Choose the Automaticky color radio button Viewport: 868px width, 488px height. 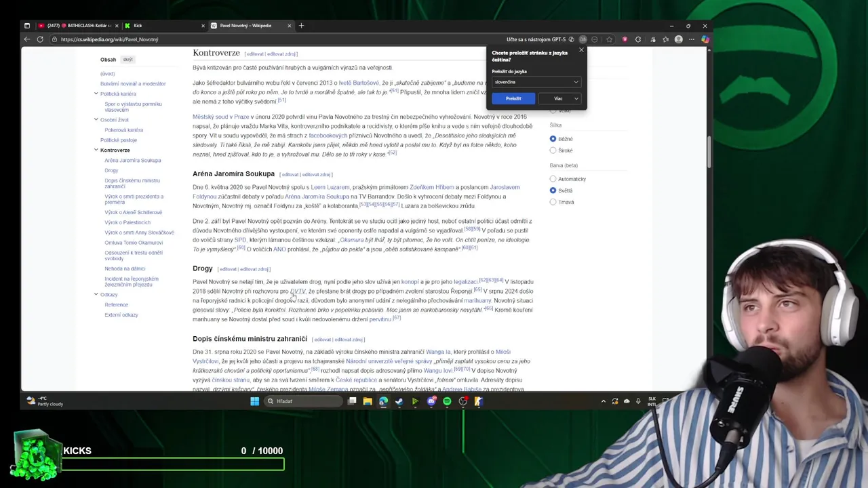click(x=553, y=179)
